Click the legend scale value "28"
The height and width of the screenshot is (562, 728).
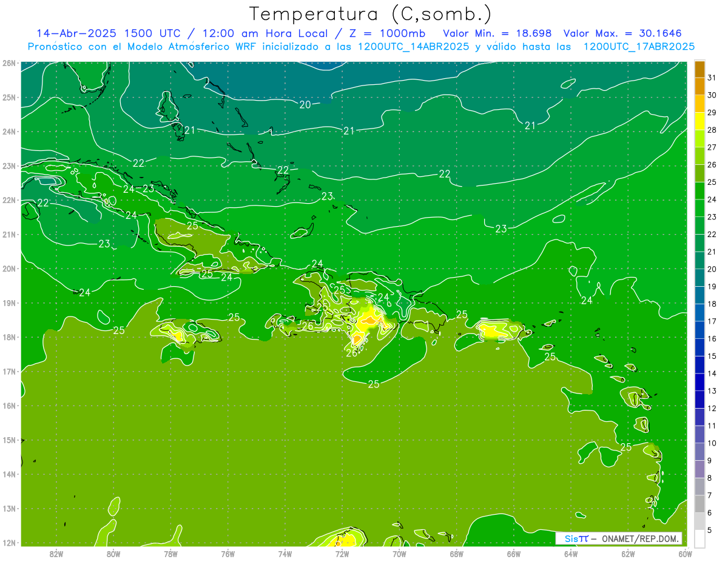coord(712,129)
